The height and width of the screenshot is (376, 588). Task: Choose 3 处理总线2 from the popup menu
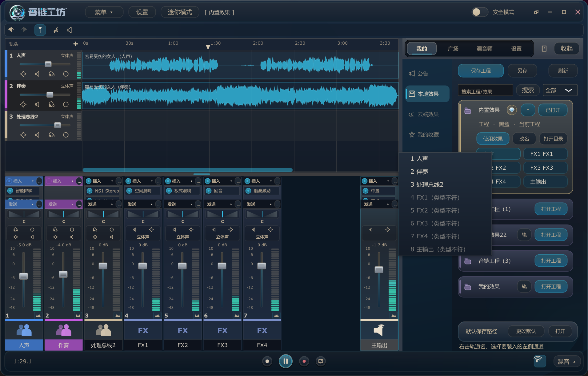pos(445,184)
